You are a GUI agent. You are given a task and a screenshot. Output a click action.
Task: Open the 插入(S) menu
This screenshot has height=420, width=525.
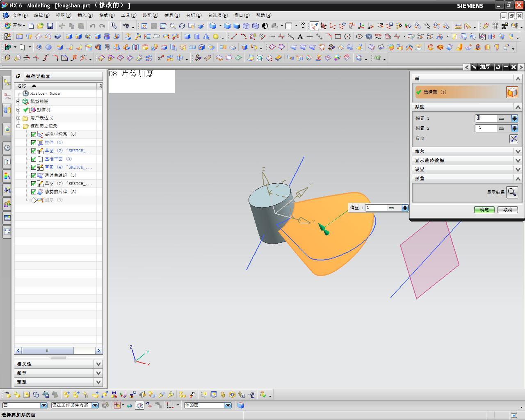pos(85,15)
